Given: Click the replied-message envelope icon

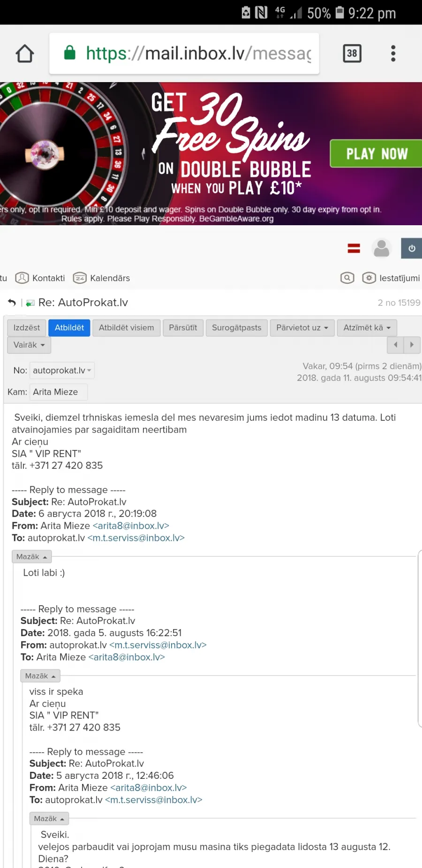Looking at the screenshot, I should [30, 303].
